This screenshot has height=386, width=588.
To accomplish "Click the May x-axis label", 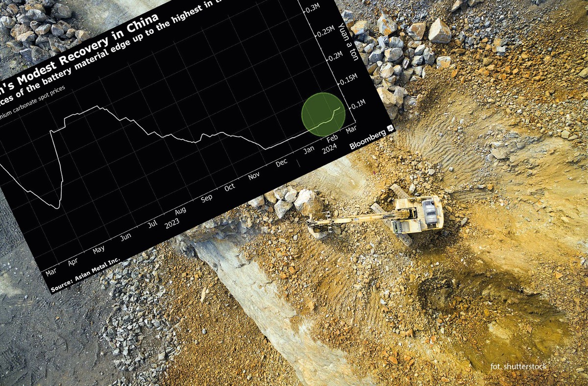I will pyautogui.click(x=98, y=250).
